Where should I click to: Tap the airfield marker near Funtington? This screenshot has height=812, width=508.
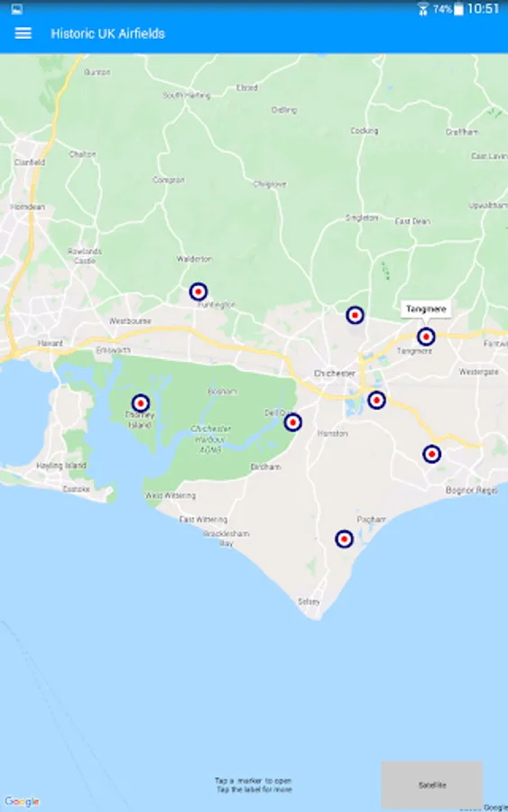pos(199,291)
